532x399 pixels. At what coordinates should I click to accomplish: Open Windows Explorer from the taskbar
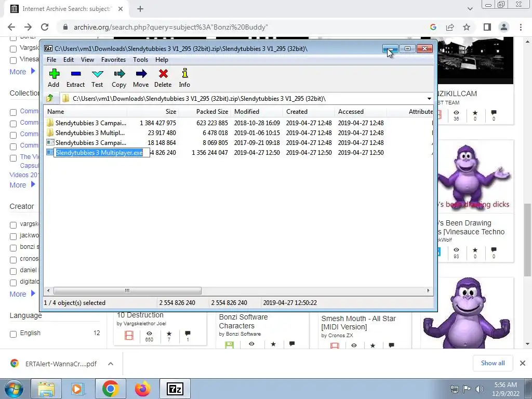[46, 389]
